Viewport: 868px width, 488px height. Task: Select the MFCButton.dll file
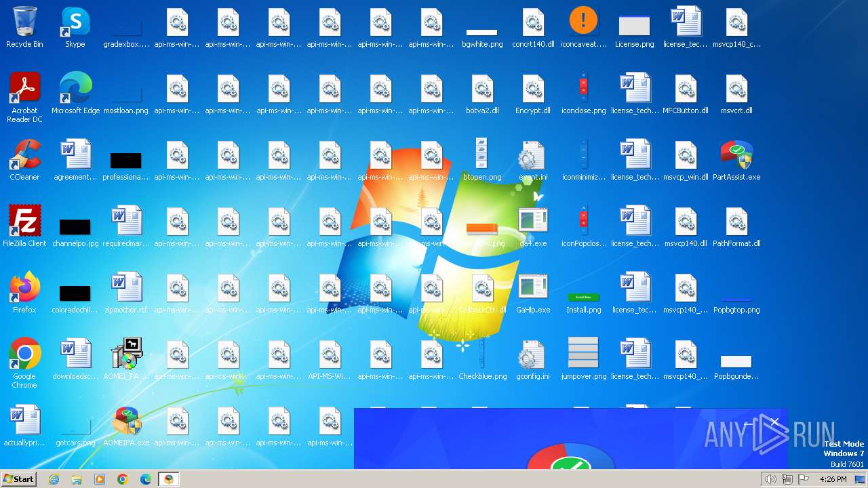[686, 94]
